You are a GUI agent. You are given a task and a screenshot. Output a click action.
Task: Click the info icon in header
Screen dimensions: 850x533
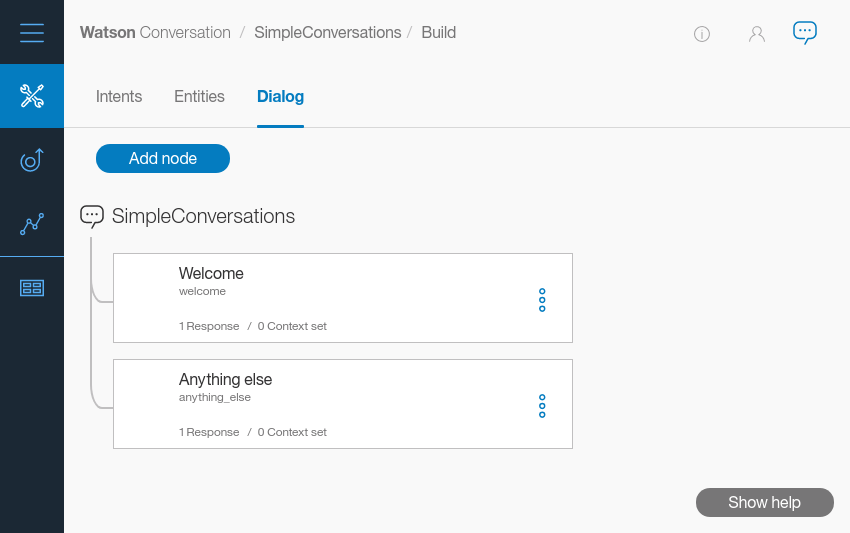tap(702, 34)
